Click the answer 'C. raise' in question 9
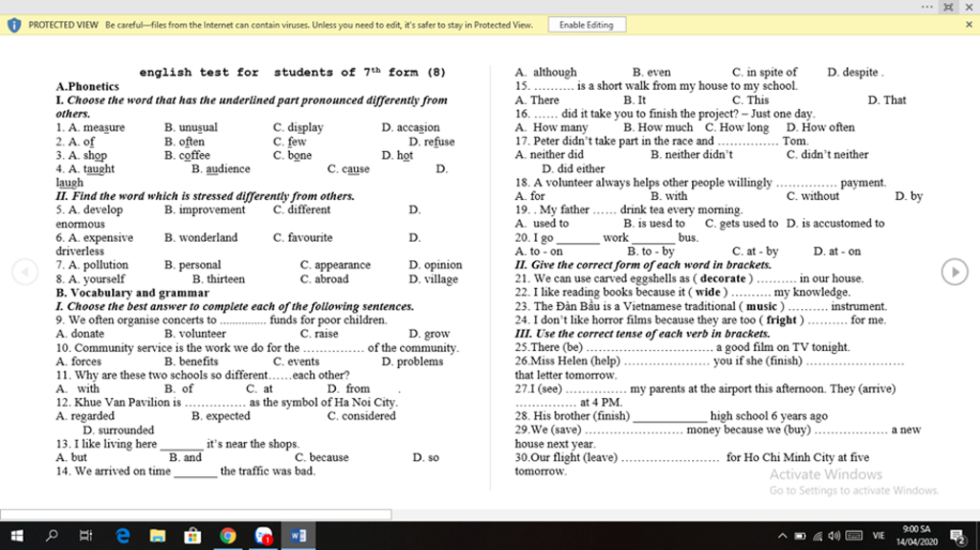 coord(319,334)
